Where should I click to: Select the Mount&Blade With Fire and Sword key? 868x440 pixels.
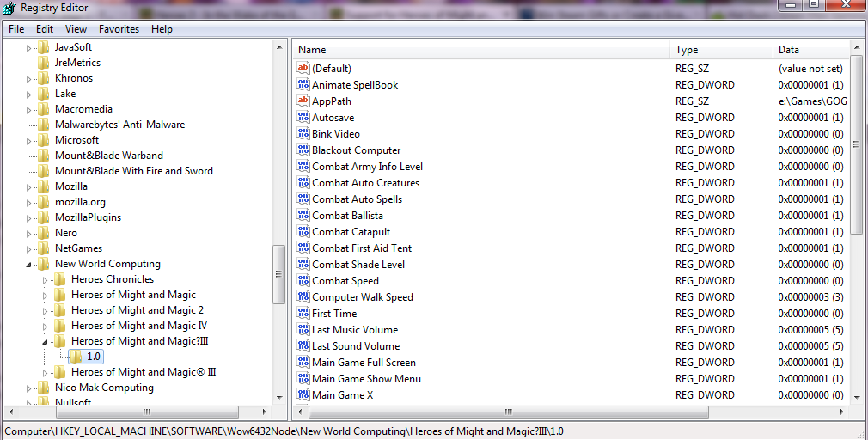(x=134, y=171)
